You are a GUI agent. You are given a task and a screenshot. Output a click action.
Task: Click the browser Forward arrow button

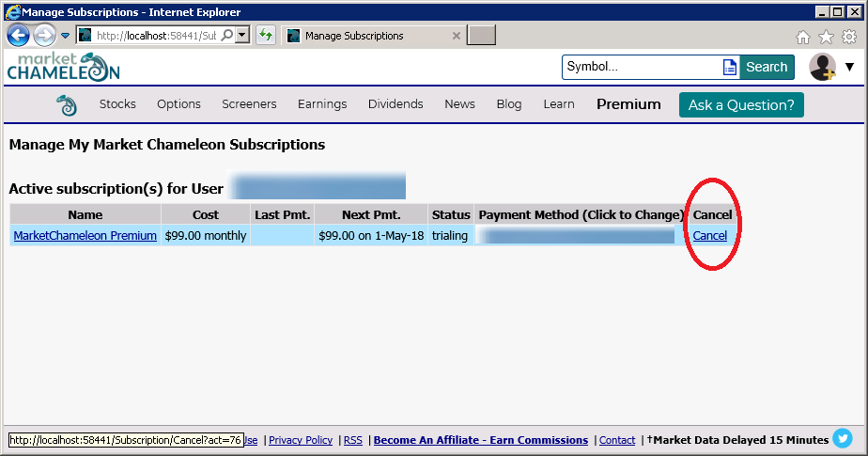[44, 36]
